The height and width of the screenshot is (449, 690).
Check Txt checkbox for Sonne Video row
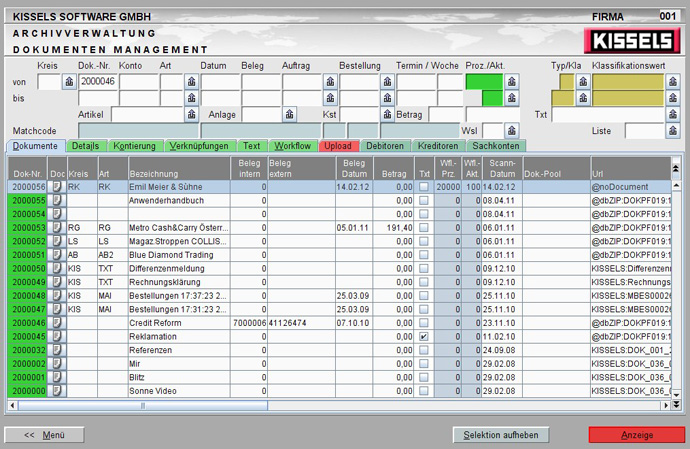(x=424, y=391)
